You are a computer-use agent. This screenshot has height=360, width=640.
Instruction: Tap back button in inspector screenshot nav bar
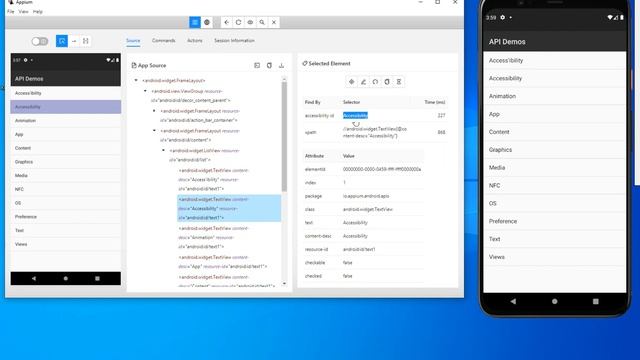pos(34,278)
